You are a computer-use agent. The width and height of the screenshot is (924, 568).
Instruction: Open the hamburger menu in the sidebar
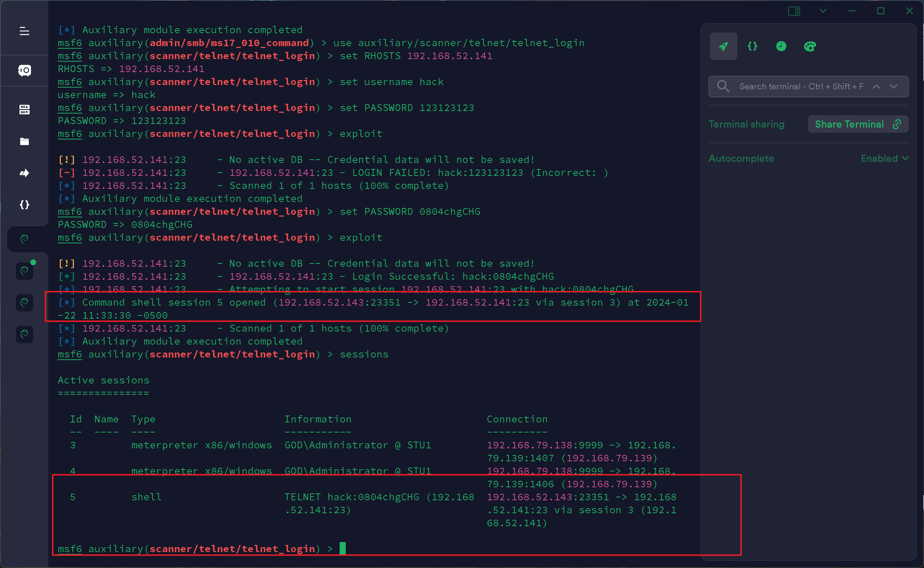(25, 31)
